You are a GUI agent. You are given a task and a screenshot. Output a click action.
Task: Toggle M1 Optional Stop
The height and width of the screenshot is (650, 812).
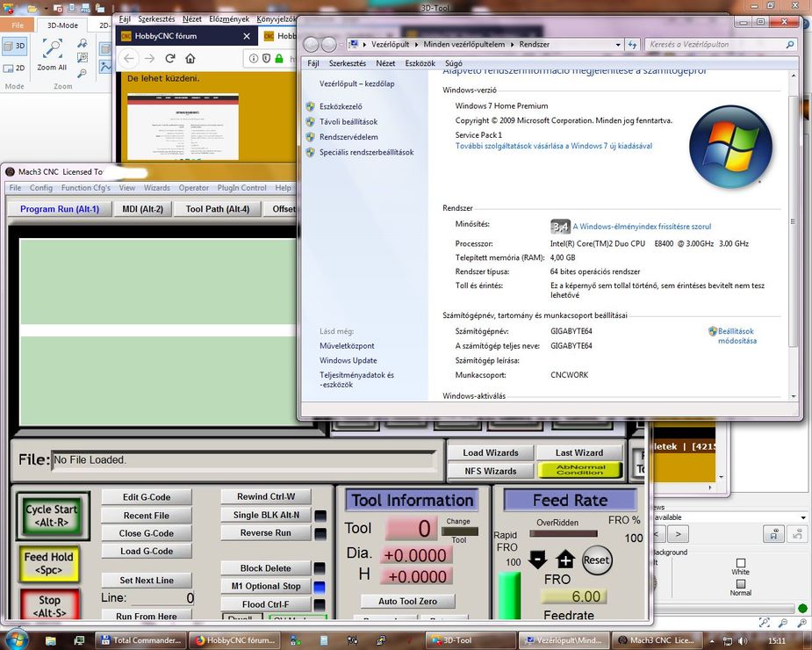pos(267,586)
